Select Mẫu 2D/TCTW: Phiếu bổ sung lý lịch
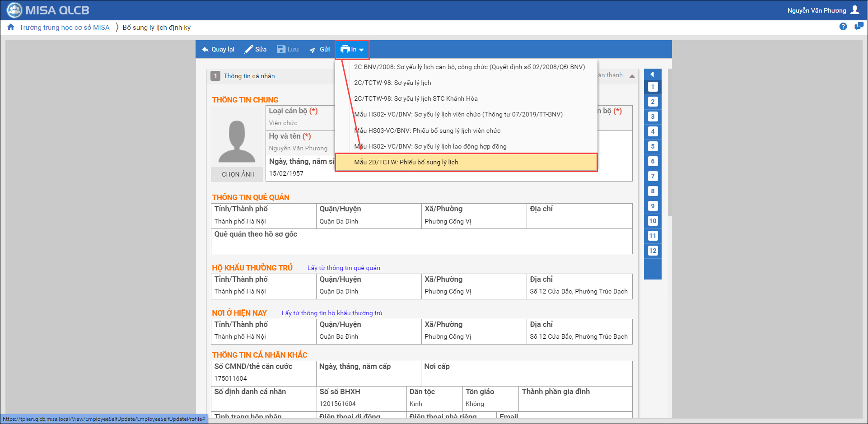This screenshot has width=868, height=424. 406,162
